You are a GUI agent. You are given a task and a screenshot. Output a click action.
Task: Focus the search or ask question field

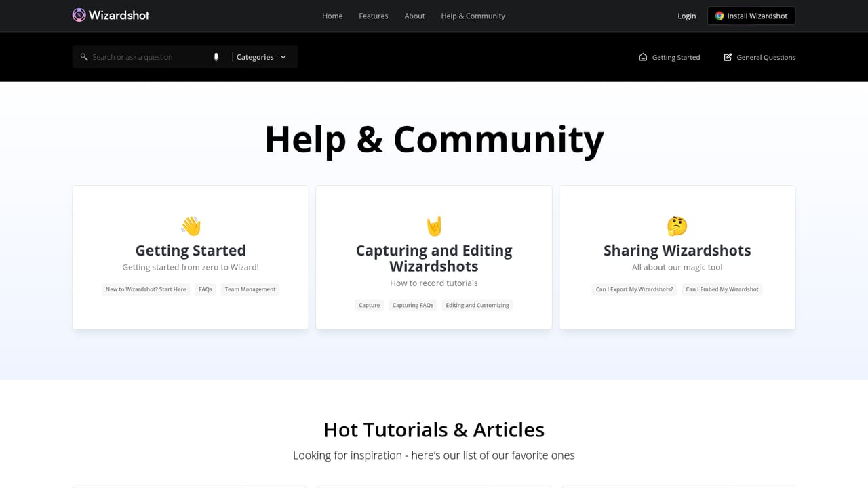[x=149, y=57]
